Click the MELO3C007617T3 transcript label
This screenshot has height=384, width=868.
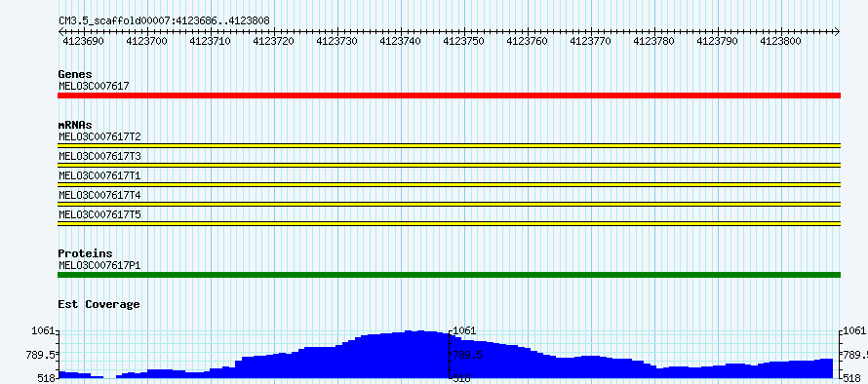click(99, 156)
